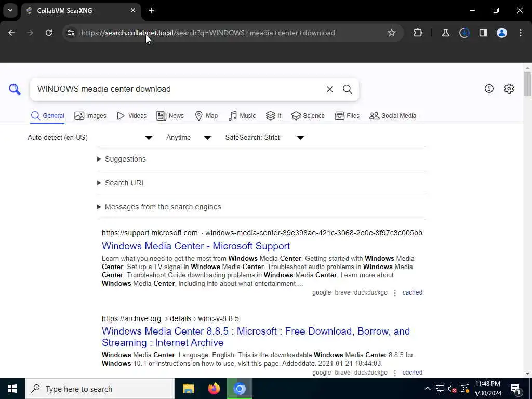
Task: Open the language Auto-detect dropdown
Action: (x=90, y=137)
